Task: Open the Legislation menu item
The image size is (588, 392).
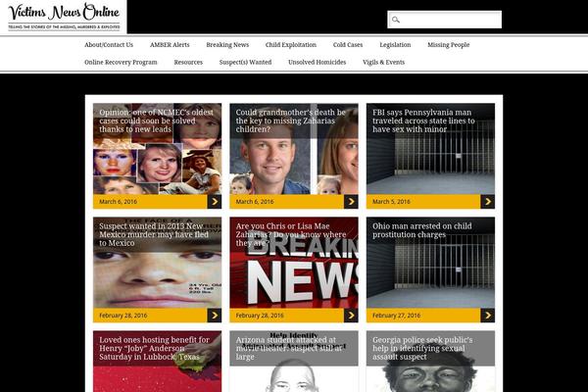Action: [395, 45]
